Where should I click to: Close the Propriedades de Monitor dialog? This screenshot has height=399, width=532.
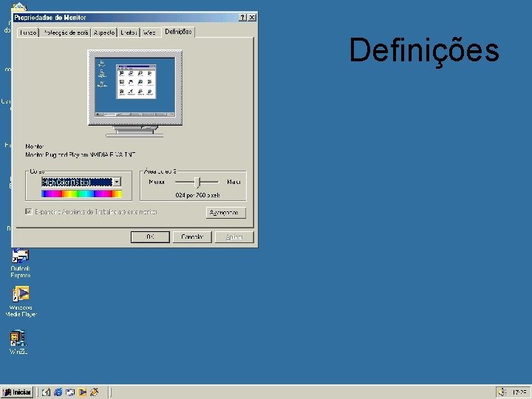252,18
